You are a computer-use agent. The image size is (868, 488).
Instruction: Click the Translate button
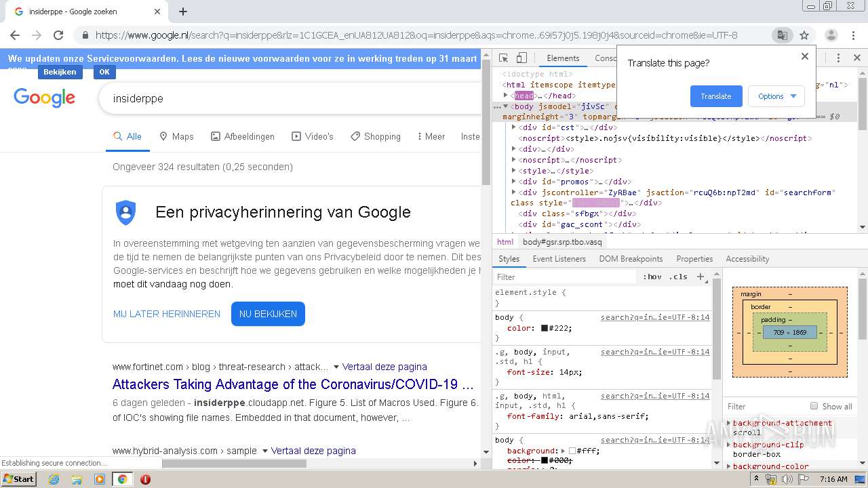point(716,96)
